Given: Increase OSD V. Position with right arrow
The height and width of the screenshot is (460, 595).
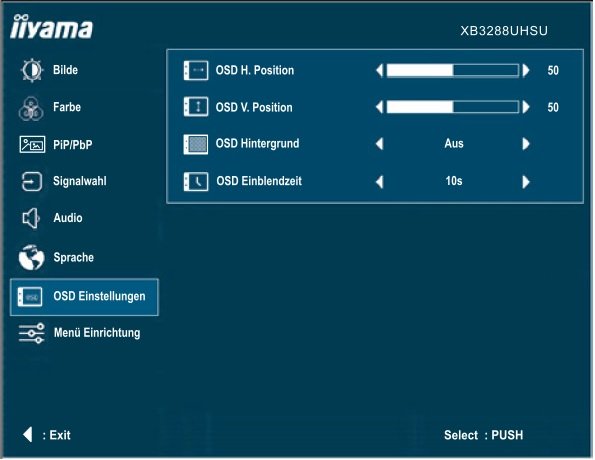Looking at the screenshot, I should click(x=526, y=107).
